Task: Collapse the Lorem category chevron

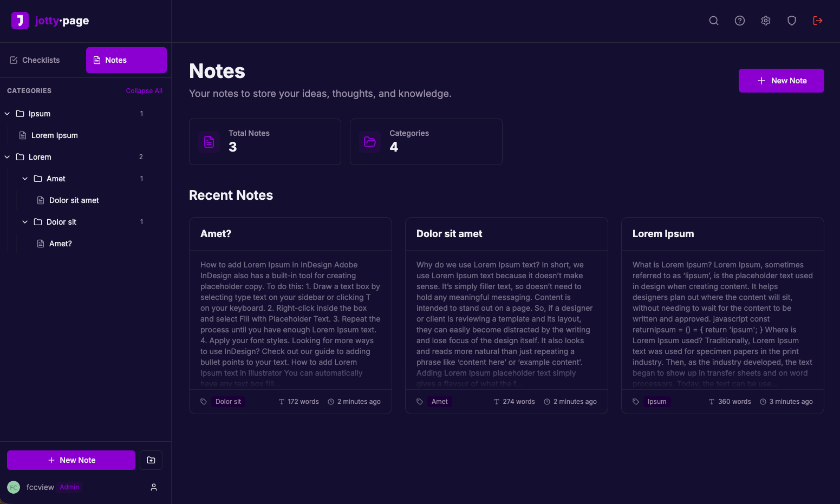Action: pyautogui.click(x=7, y=157)
